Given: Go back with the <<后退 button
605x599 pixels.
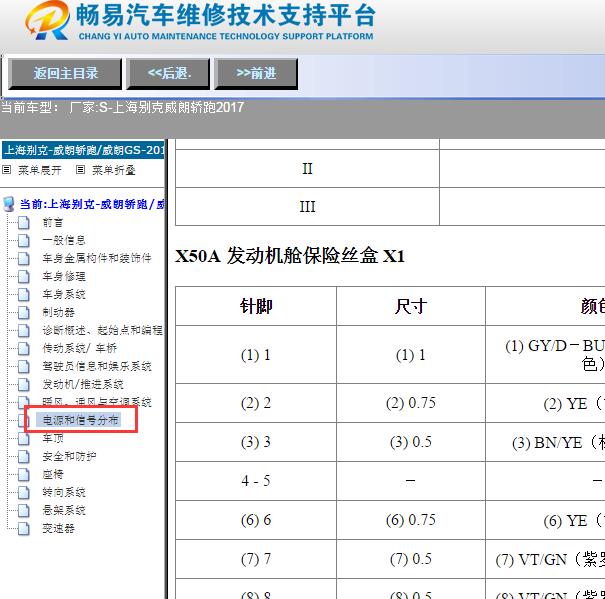Looking at the screenshot, I should tap(169, 74).
